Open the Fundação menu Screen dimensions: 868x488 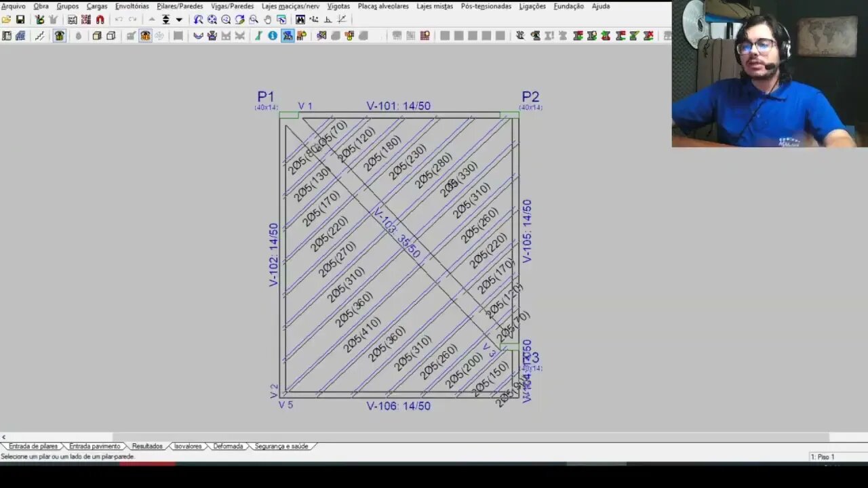point(569,6)
